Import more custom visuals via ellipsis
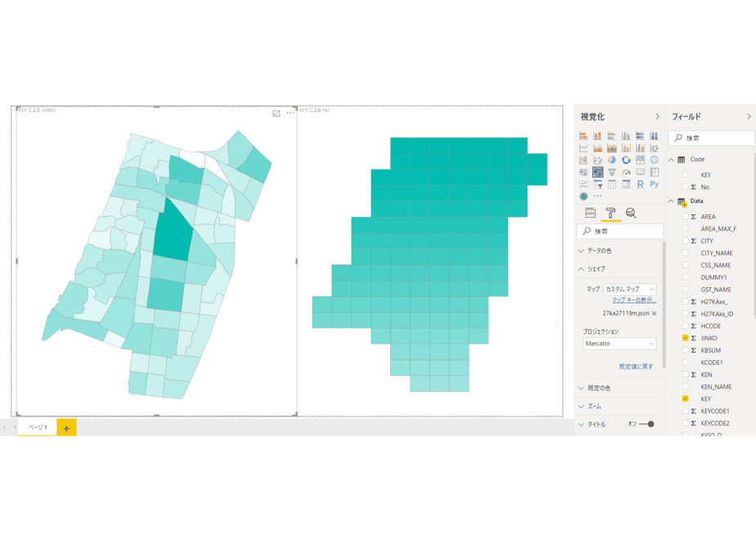The height and width of the screenshot is (540, 756). 598,196
